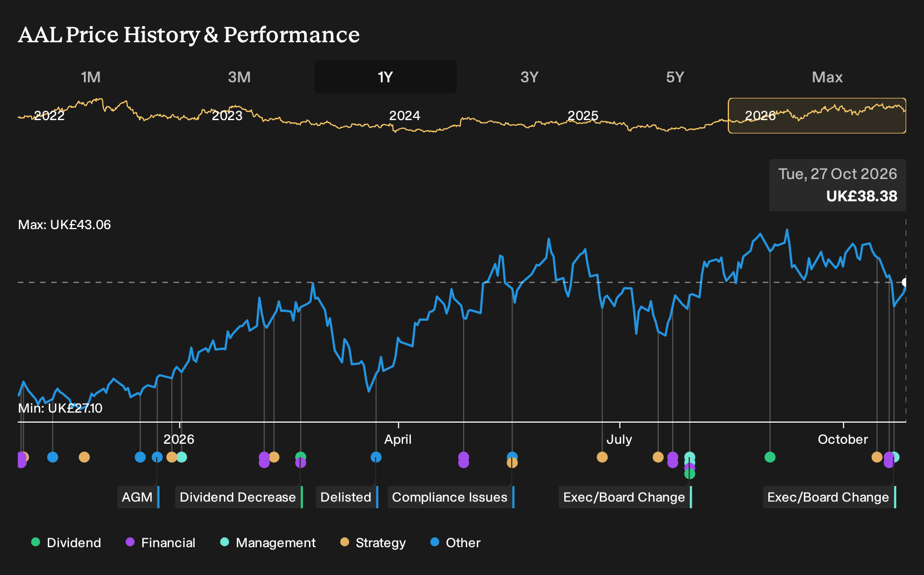Click the blue Other marker above Delisted label
The height and width of the screenshot is (575, 924).
point(376,457)
